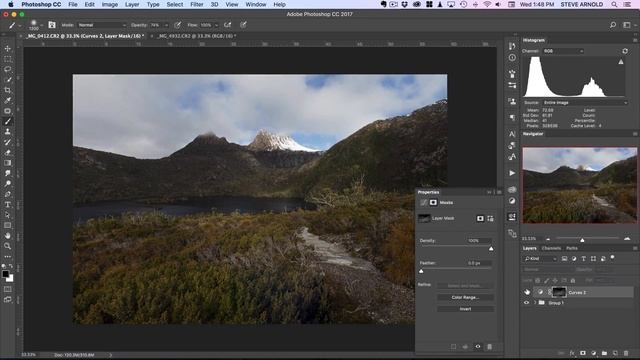Screen dimensions: 640x360
Task: Click the histogram cached data warning triangle
Action: (621, 62)
